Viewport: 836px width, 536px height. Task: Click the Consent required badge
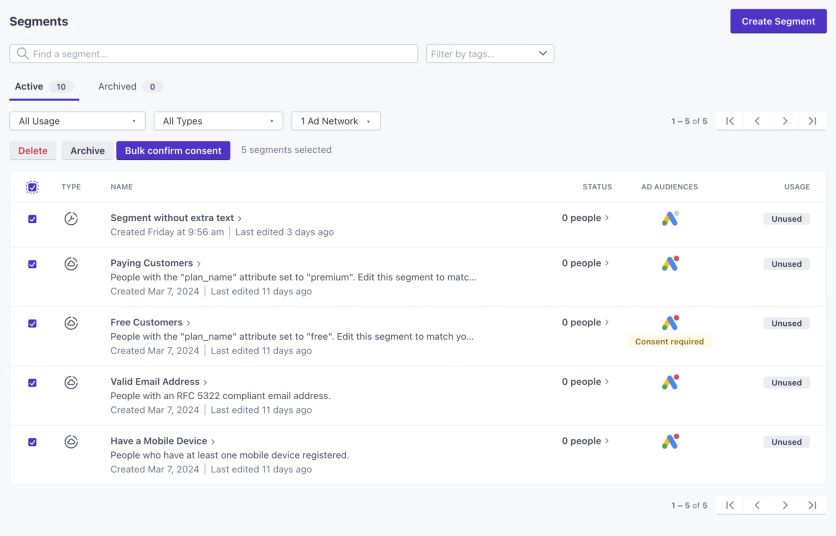(669, 341)
